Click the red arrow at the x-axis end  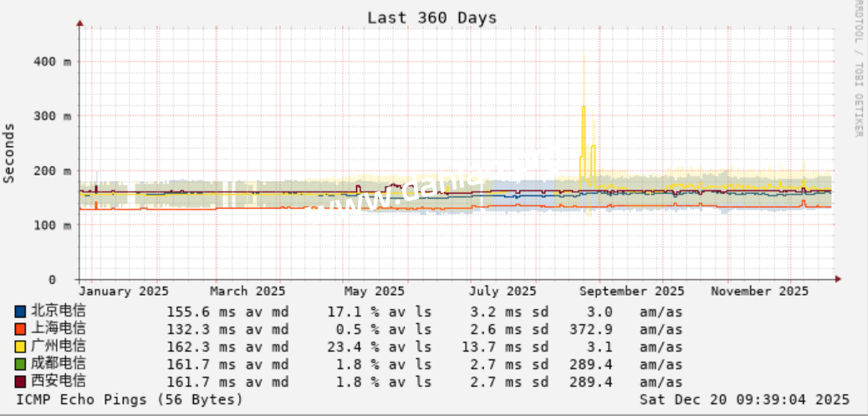837,279
